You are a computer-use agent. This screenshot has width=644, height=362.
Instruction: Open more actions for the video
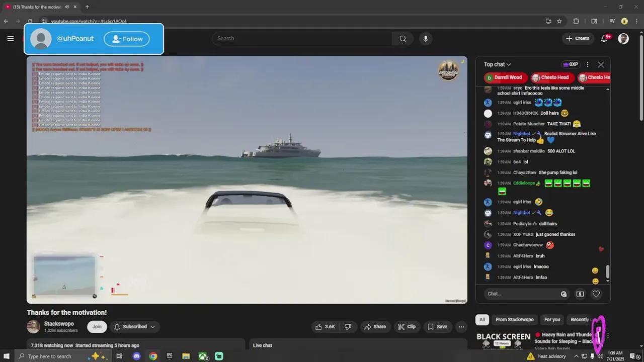(x=461, y=327)
